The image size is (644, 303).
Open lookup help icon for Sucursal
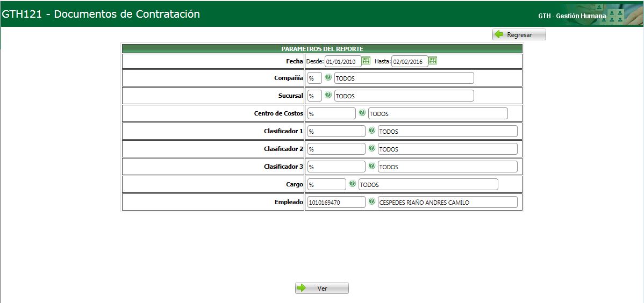coord(328,95)
